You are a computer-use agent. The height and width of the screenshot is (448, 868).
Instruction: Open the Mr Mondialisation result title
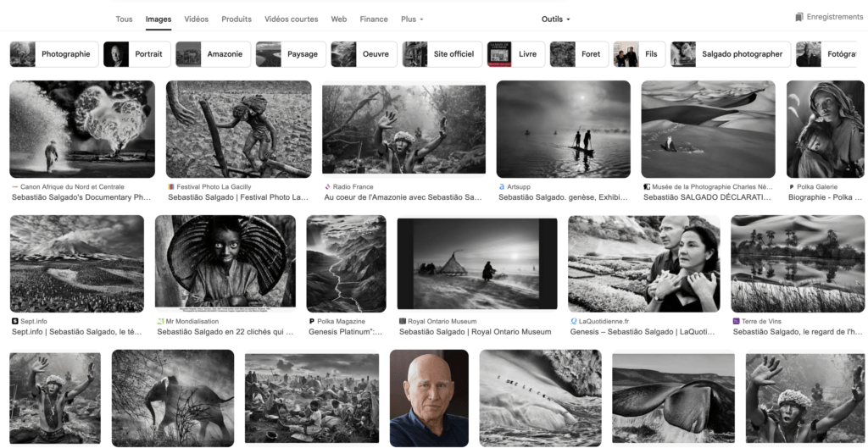coord(225,333)
